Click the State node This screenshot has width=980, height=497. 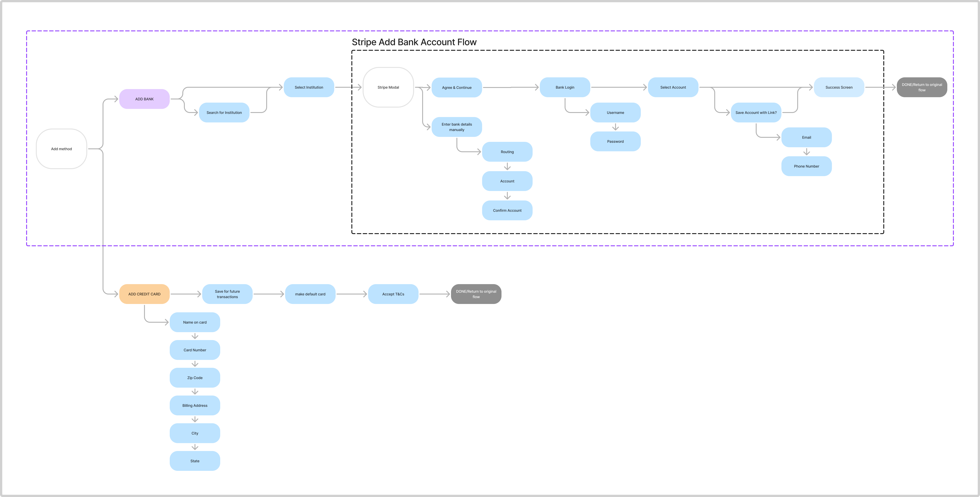pyautogui.click(x=195, y=461)
